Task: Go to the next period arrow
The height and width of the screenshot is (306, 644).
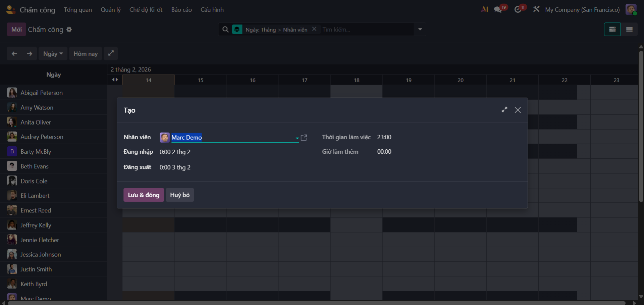Action: pyautogui.click(x=30, y=54)
